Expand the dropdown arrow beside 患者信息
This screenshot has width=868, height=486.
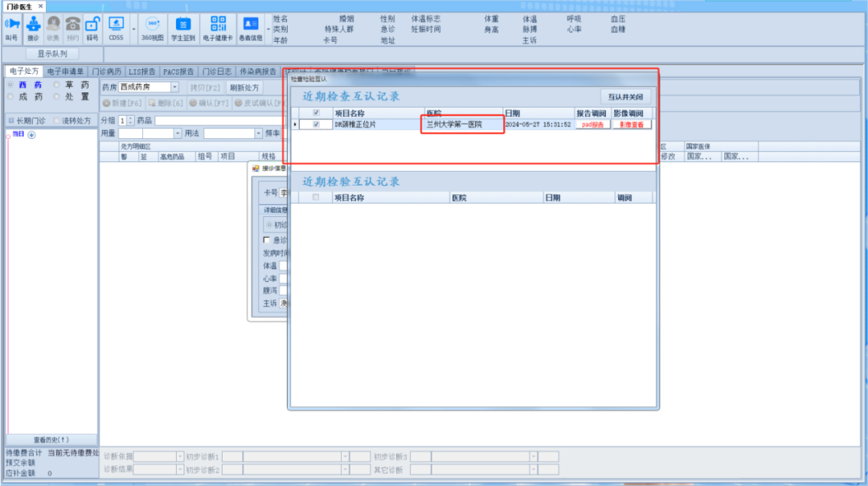268,30
